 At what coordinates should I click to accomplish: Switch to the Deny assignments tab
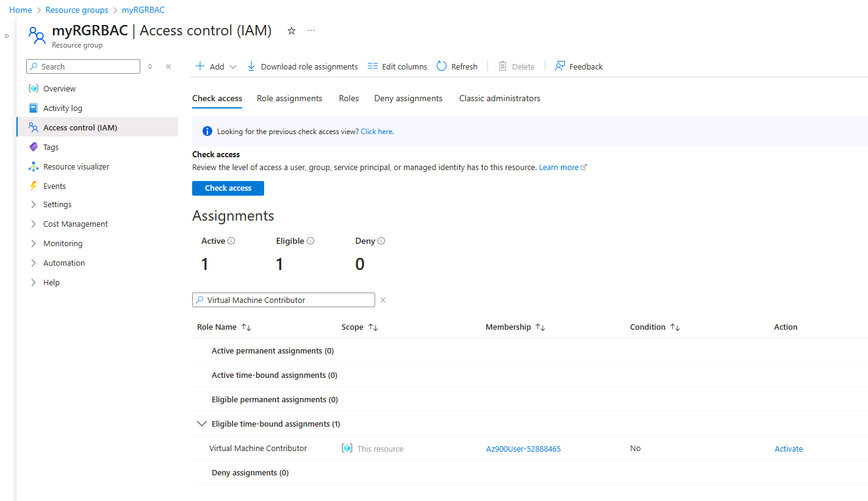pos(407,98)
